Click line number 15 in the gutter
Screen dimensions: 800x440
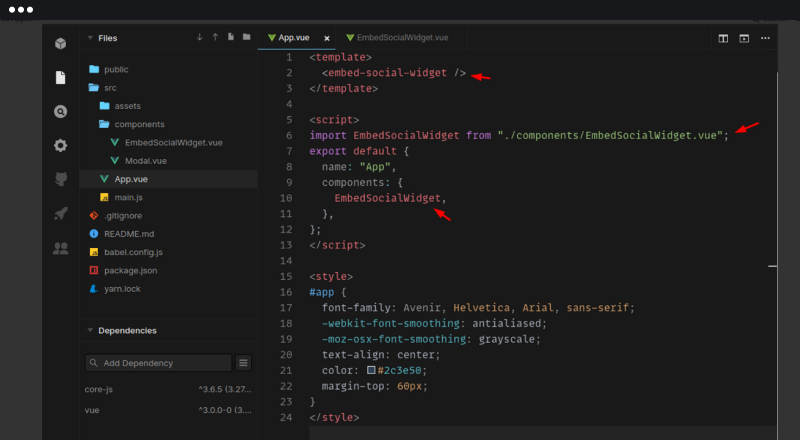point(286,276)
